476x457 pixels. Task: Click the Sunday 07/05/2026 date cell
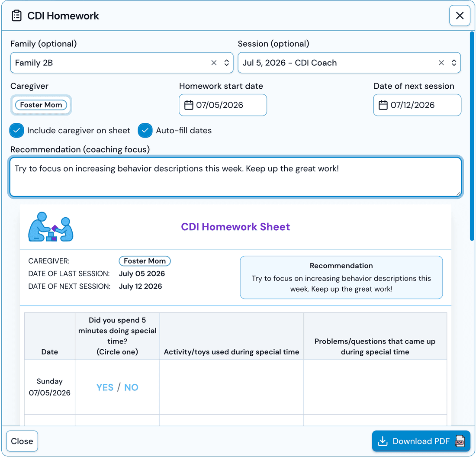(49, 387)
